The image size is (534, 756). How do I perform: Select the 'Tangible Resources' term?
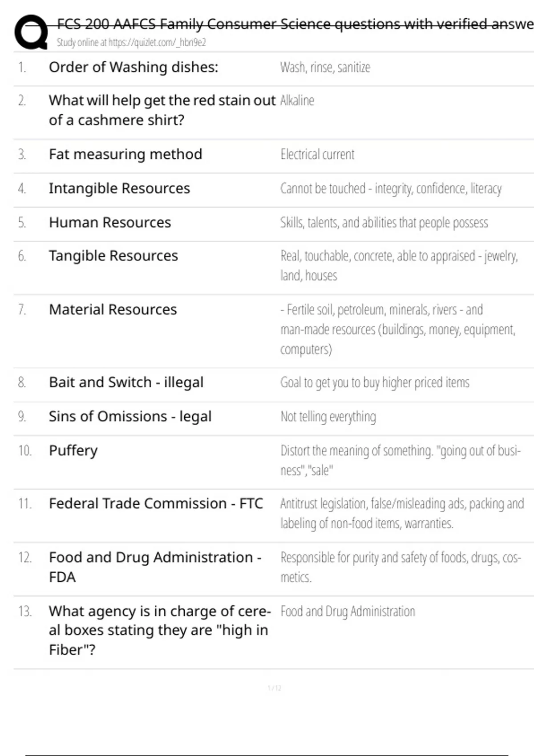(113, 256)
